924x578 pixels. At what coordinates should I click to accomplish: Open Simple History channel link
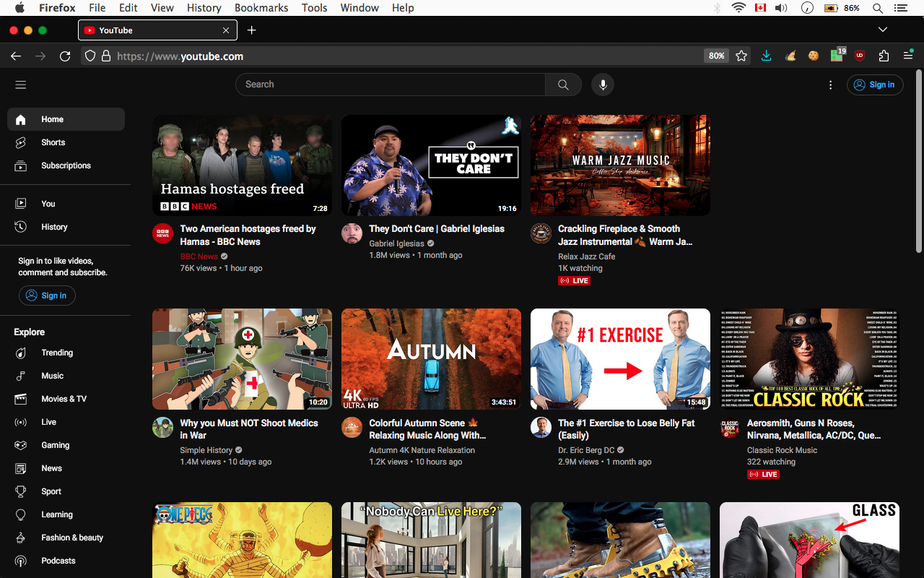point(206,450)
